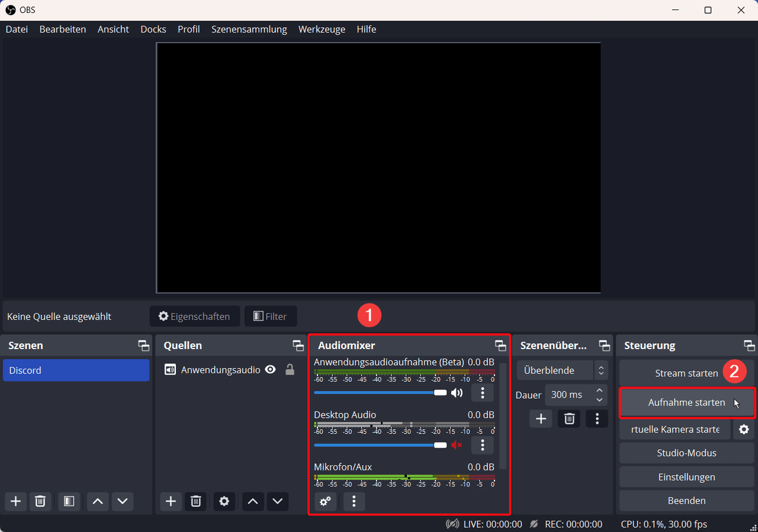Screen dimensions: 758x532
Task: Add a new source in Quellen panel
Action: (x=171, y=501)
